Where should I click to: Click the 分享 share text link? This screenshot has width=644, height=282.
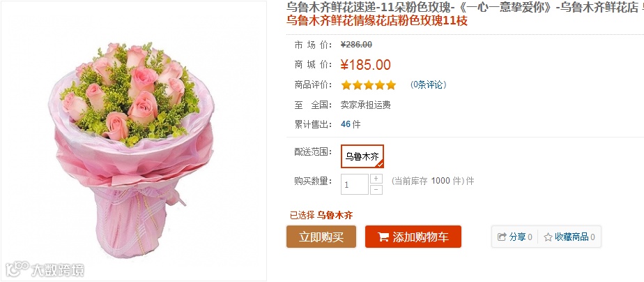pyautogui.click(x=517, y=237)
